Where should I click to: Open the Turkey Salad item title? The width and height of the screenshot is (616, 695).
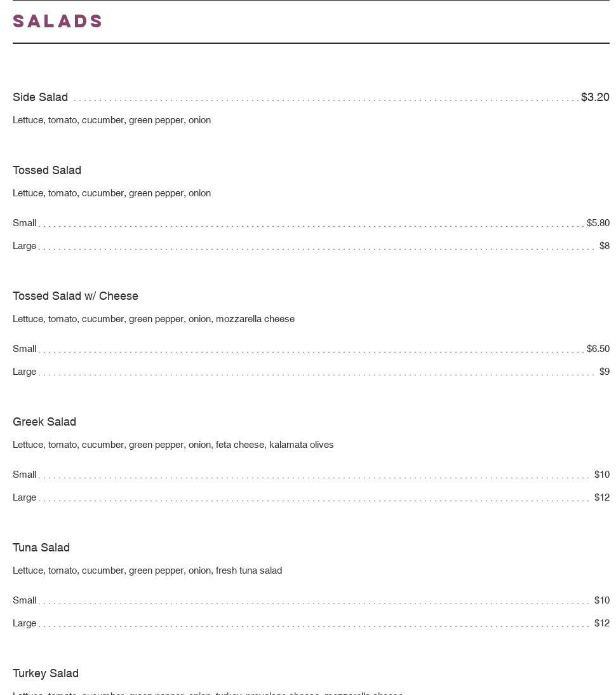pyautogui.click(x=46, y=673)
